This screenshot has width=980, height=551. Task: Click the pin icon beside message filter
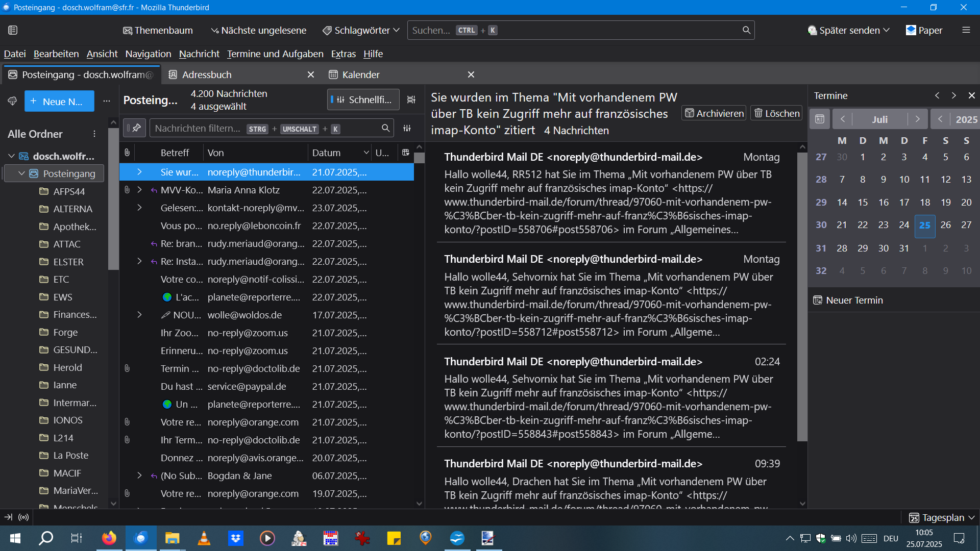(x=135, y=128)
